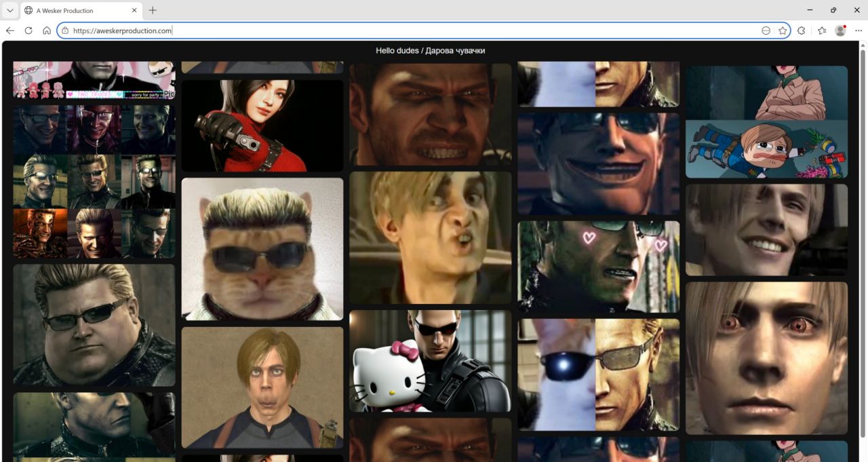Add this page to favorites star
Image resolution: width=868 pixels, height=462 pixels.
pos(783,31)
